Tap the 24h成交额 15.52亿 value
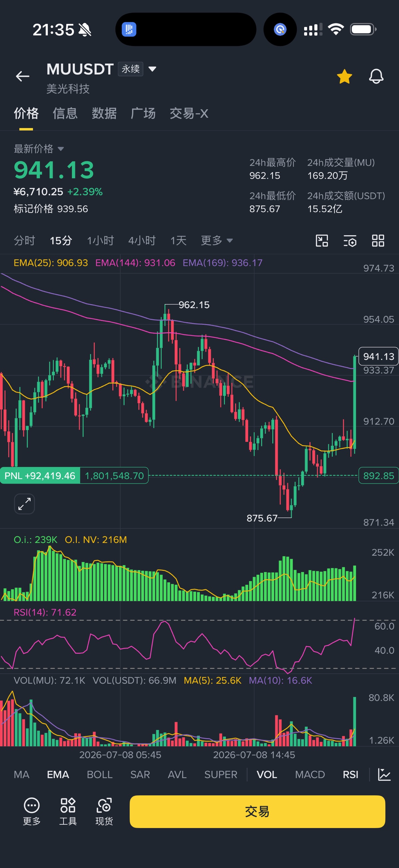The width and height of the screenshot is (399, 868). point(325,209)
